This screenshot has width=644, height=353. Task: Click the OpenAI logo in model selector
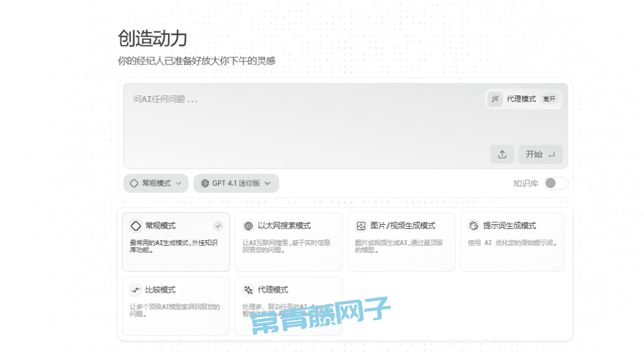tap(205, 183)
